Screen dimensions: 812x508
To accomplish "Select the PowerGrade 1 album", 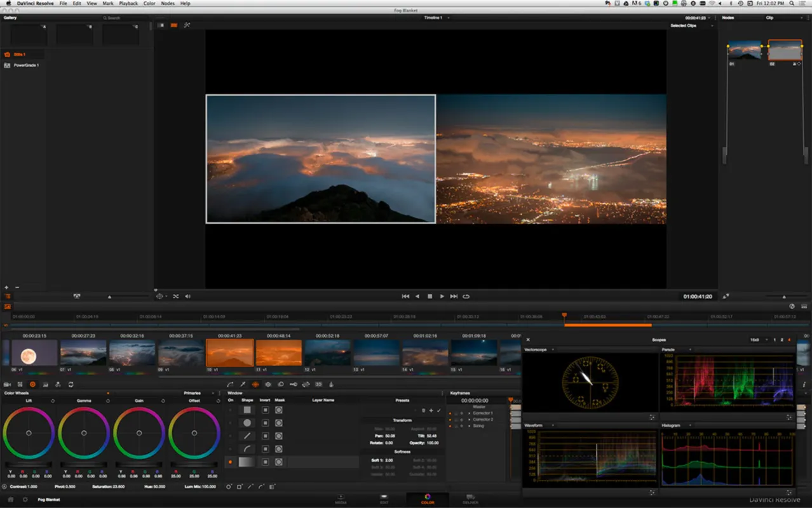I will tap(26, 65).
